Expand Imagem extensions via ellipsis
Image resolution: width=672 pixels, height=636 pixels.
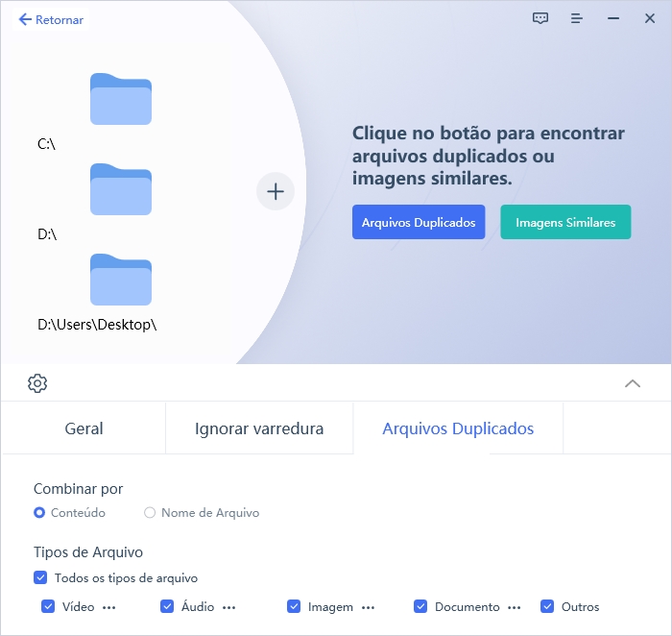click(368, 607)
